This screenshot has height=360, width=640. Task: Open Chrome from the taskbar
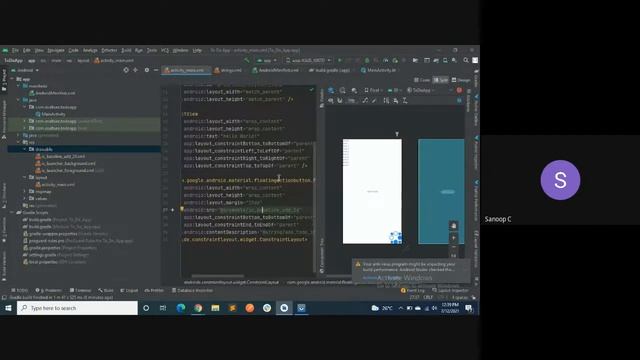pos(198,308)
